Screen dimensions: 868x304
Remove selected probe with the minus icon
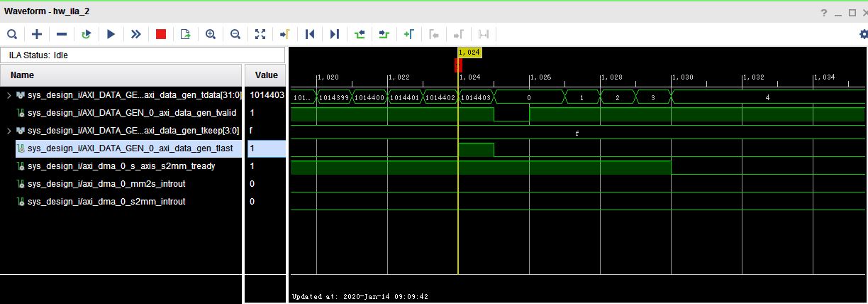point(62,33)
